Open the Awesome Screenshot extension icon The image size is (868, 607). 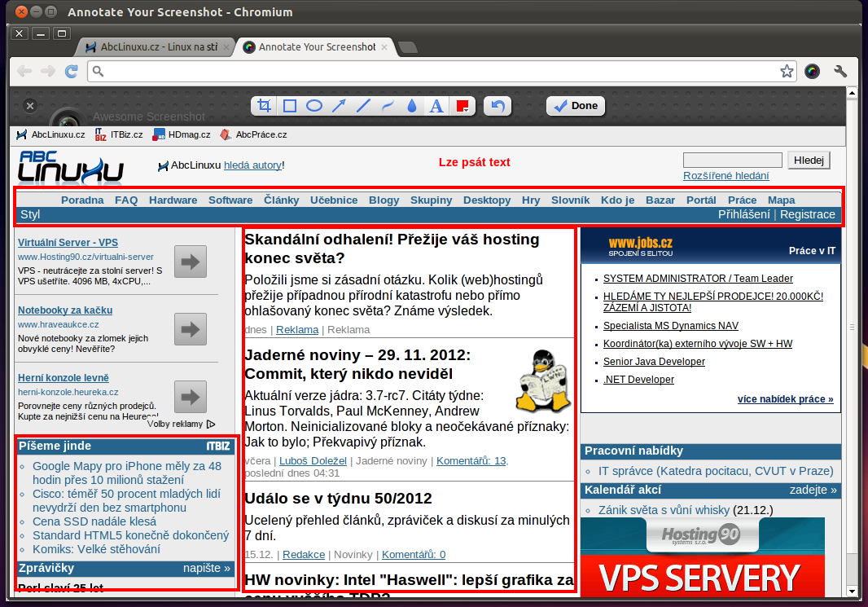pyautogui.click(x=812, y=71)
